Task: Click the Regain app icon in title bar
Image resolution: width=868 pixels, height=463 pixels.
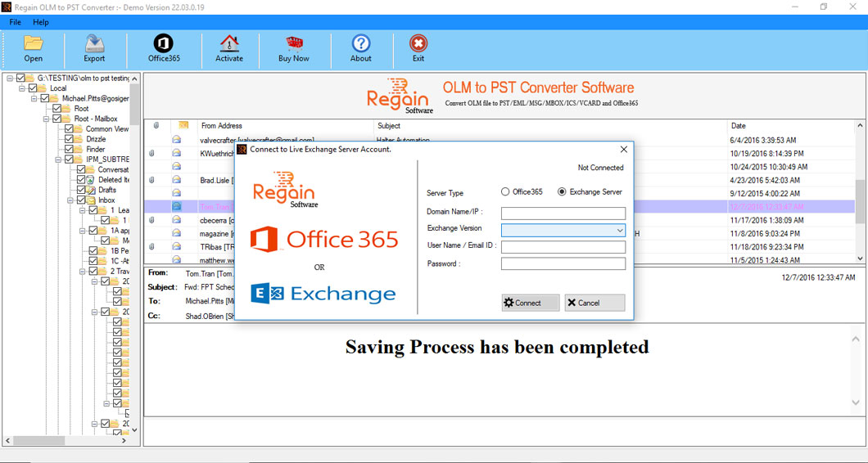Action: pos(7,7)
